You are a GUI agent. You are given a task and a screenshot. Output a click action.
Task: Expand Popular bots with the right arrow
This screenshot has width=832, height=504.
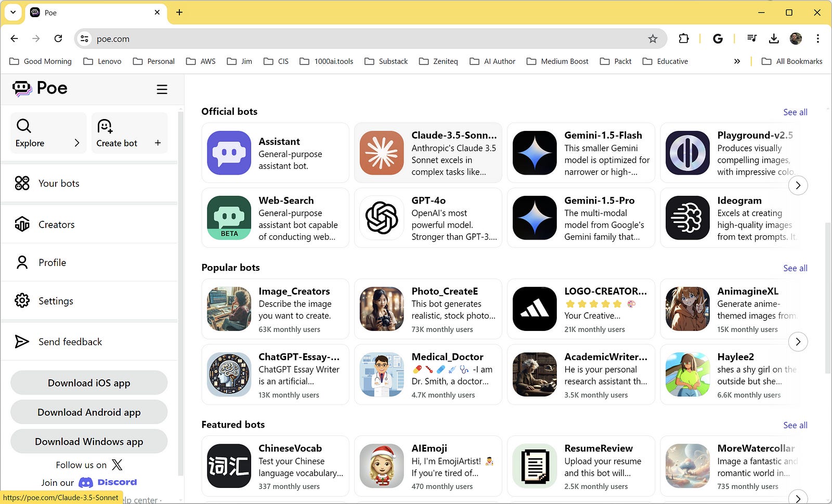(x=798, y=341)
